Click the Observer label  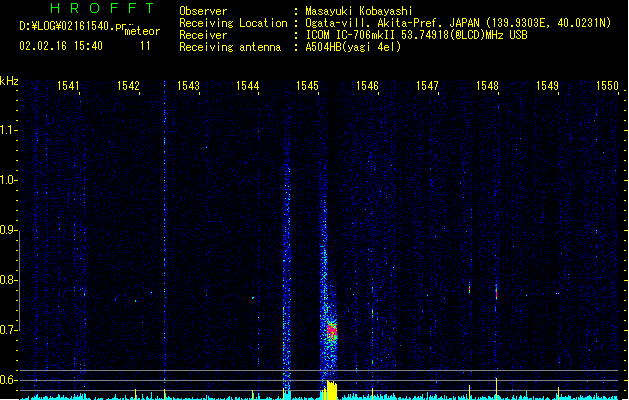point(203,11)
